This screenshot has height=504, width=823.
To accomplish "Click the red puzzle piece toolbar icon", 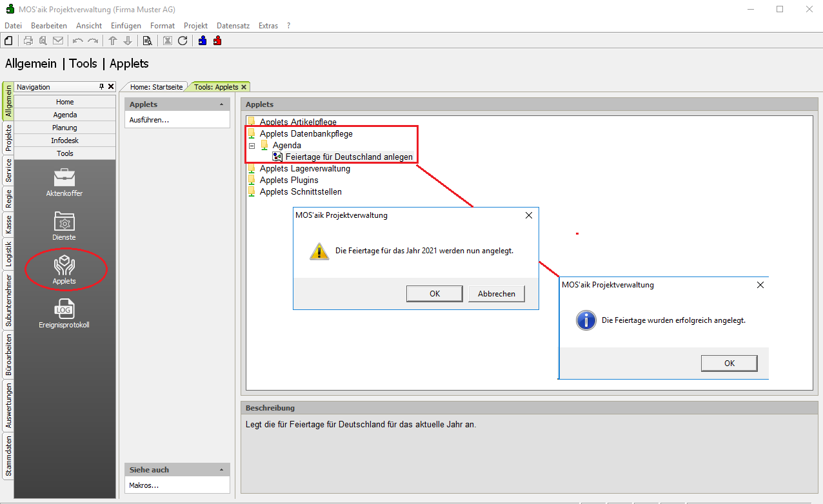I will [217, 41].
